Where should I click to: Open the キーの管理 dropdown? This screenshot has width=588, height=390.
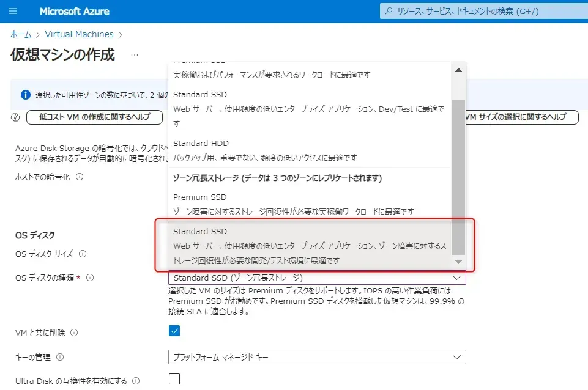coord(317,357)
